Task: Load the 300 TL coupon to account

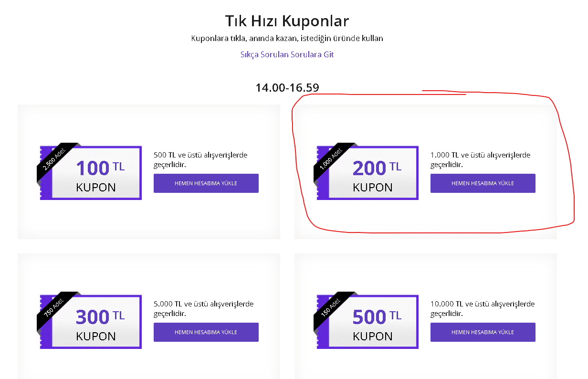Action: click(206, 332)
